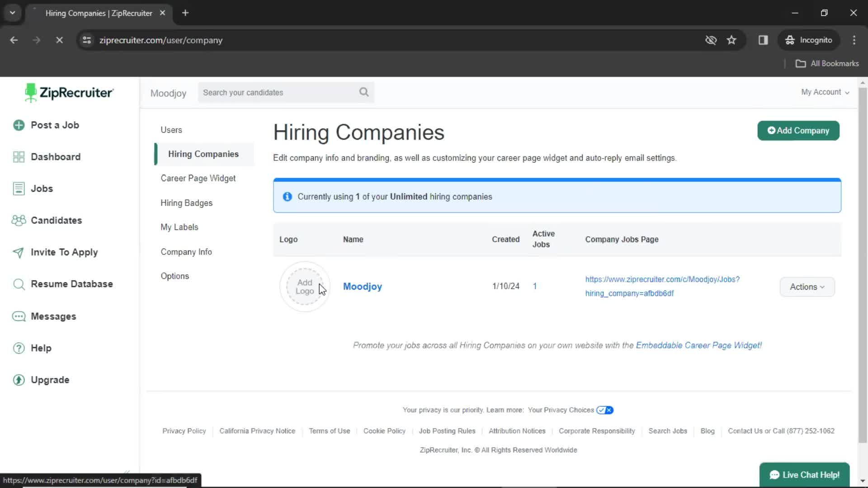
Task: Open the Users settings section
Action: (x=171, y=130)
